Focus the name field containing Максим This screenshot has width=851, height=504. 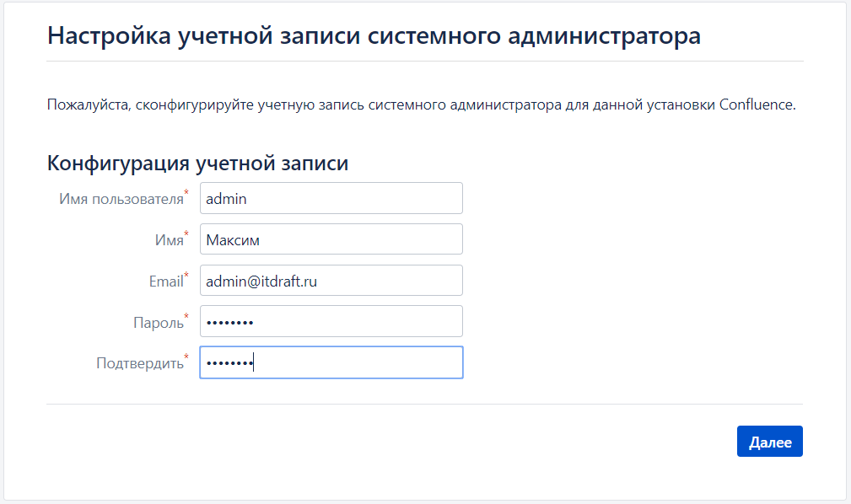coord(331,239)
